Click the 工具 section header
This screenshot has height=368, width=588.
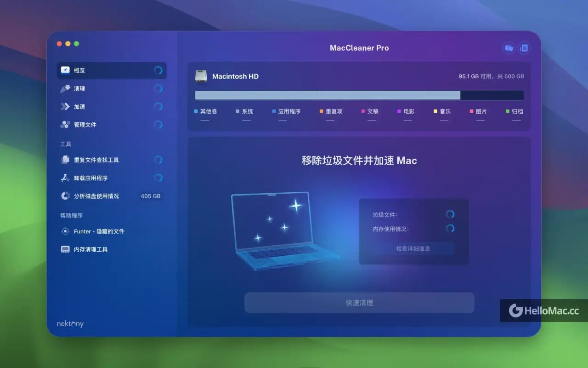(x=66, y=144)
